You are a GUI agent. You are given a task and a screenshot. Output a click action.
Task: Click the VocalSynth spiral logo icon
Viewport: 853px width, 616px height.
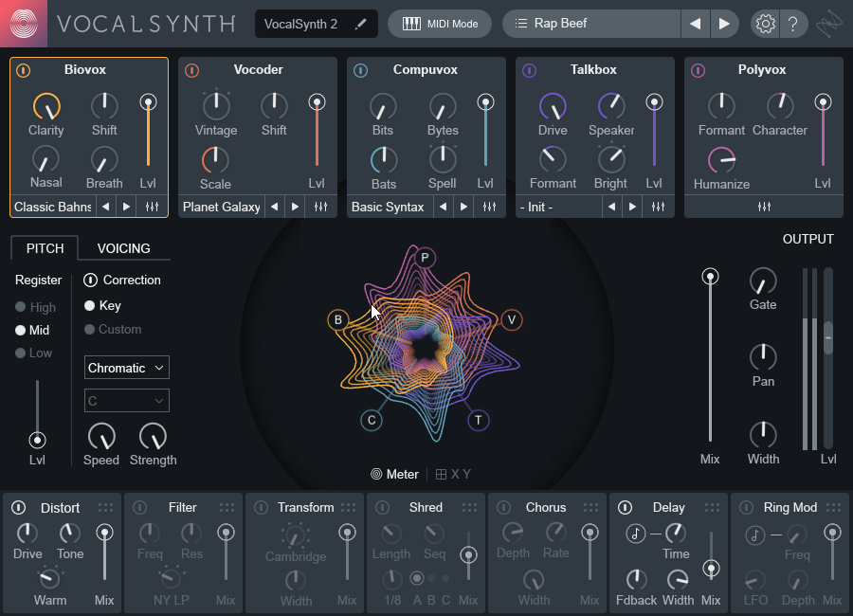pyautogui.click(x=24, y=24)
